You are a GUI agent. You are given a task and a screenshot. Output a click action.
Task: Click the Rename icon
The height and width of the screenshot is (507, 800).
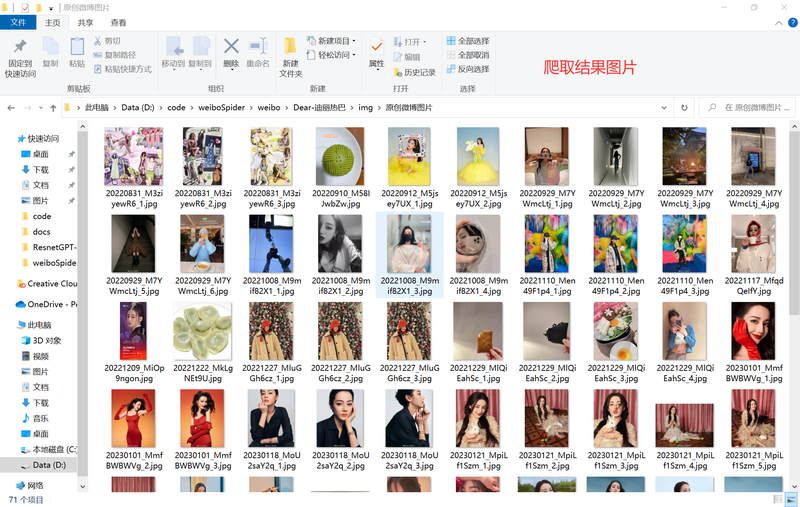(x=258, y=46)
